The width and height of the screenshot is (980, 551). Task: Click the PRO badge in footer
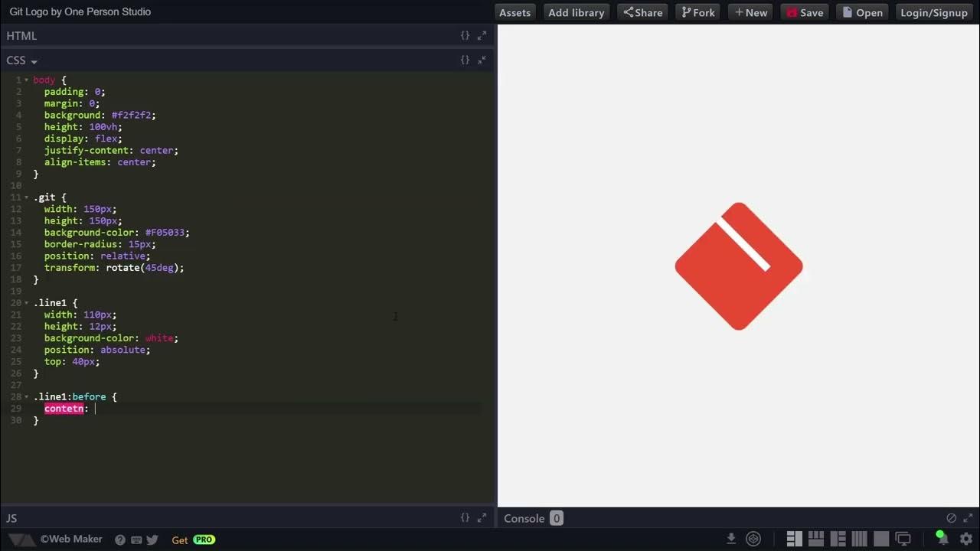tap(204, 540)
